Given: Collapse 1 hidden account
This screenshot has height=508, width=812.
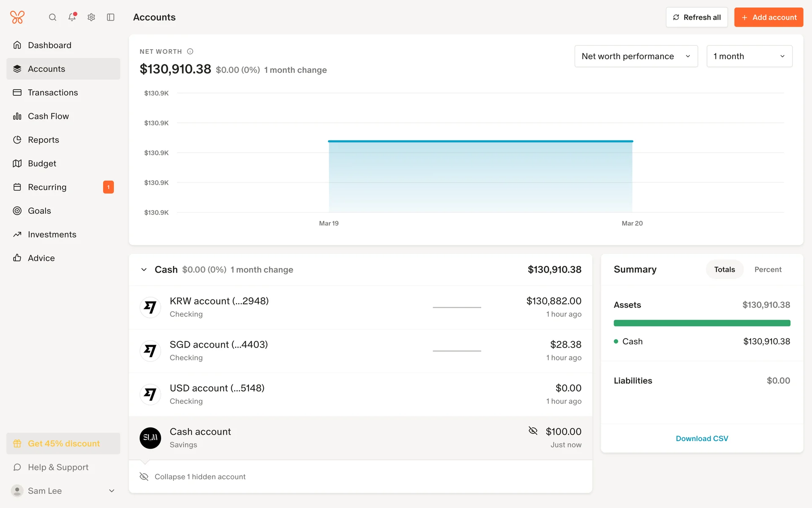Looking at the screenshot, I should (200, 477).
